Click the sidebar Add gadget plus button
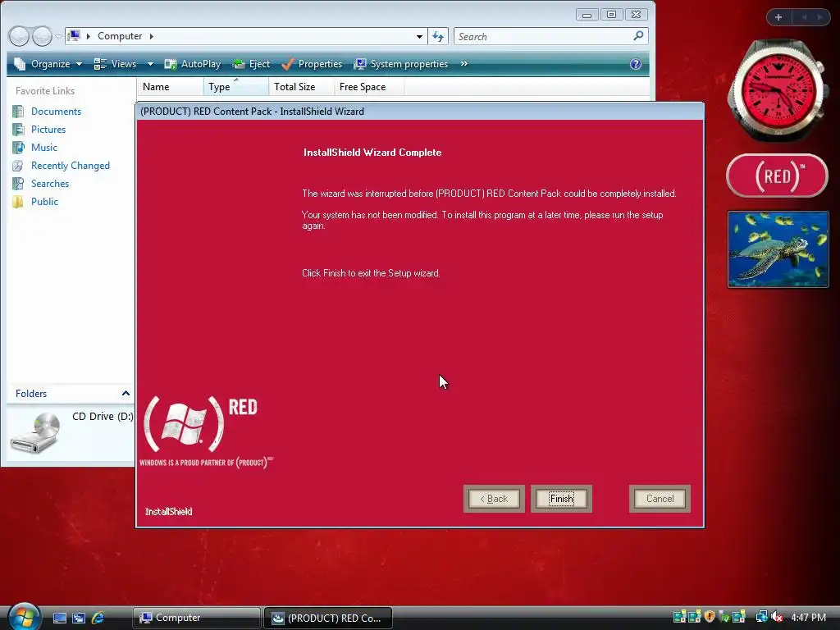This screenshot has height=630, width=840. 778,17
